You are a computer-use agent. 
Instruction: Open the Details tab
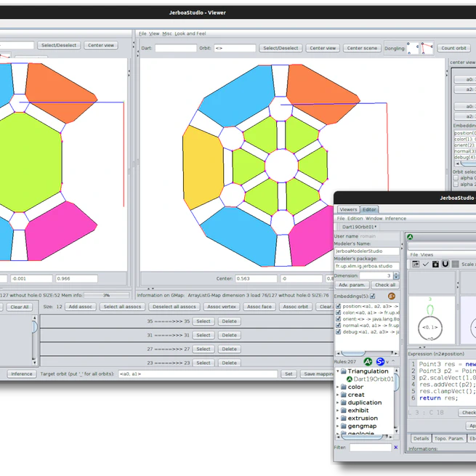click(421, 439)
